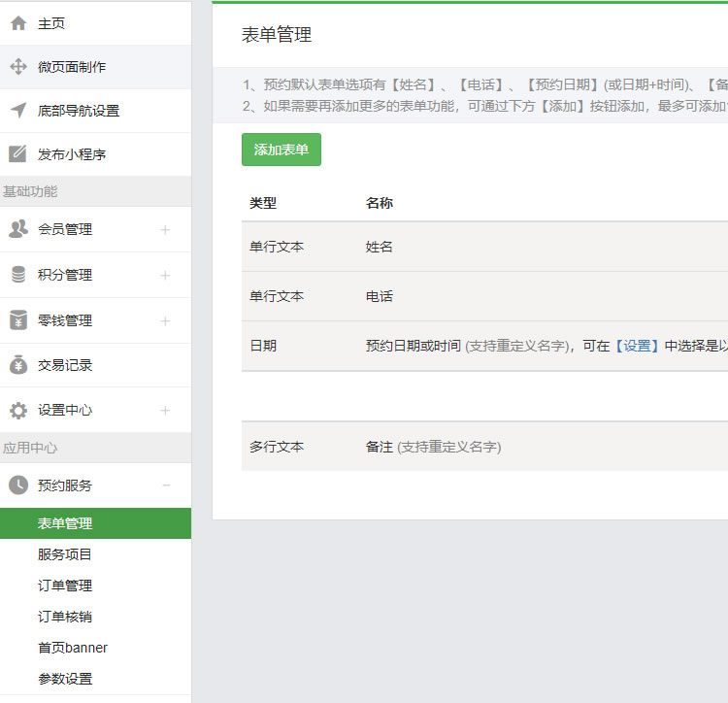Screen dimensions: 728x703
Task: Click the money bag icon for 交易记录
Action: pyautogui.click(x=17, y=365)
